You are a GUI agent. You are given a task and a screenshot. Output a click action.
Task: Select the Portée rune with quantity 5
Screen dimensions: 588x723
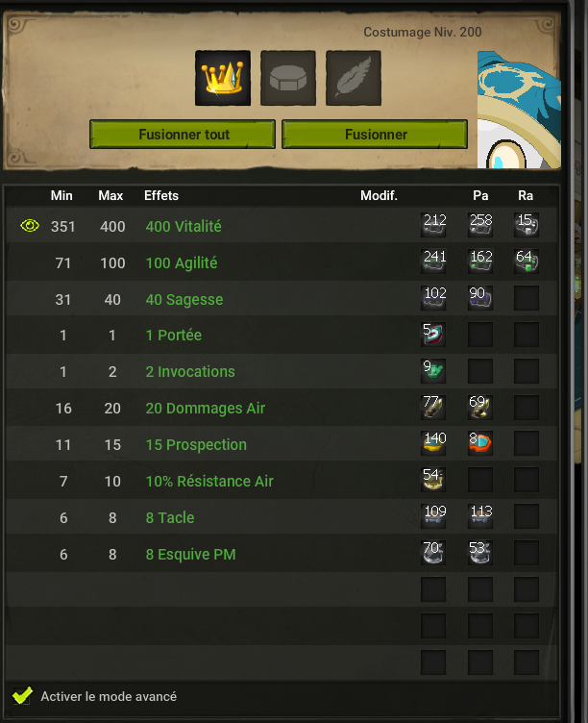(x=433, y=335)
